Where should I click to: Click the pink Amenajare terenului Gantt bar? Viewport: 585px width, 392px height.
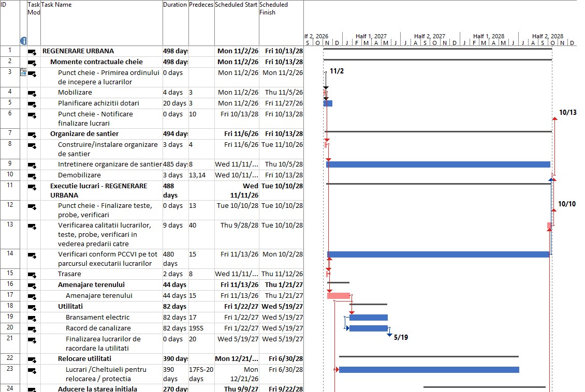339,296
